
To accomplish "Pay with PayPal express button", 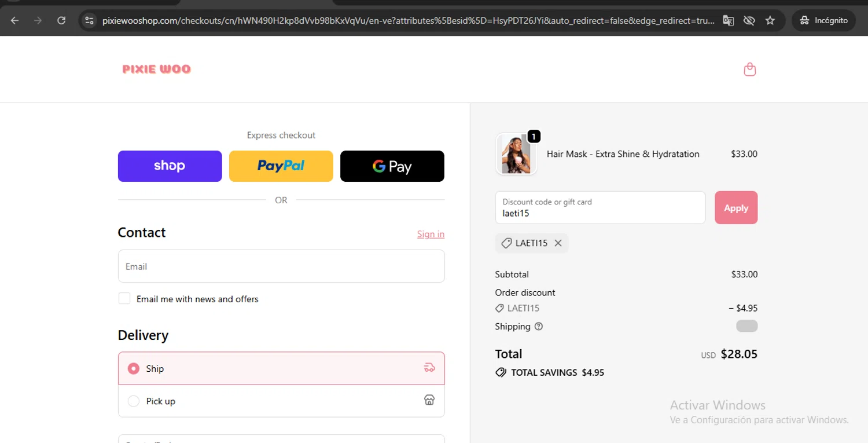I will coord(281,166).
